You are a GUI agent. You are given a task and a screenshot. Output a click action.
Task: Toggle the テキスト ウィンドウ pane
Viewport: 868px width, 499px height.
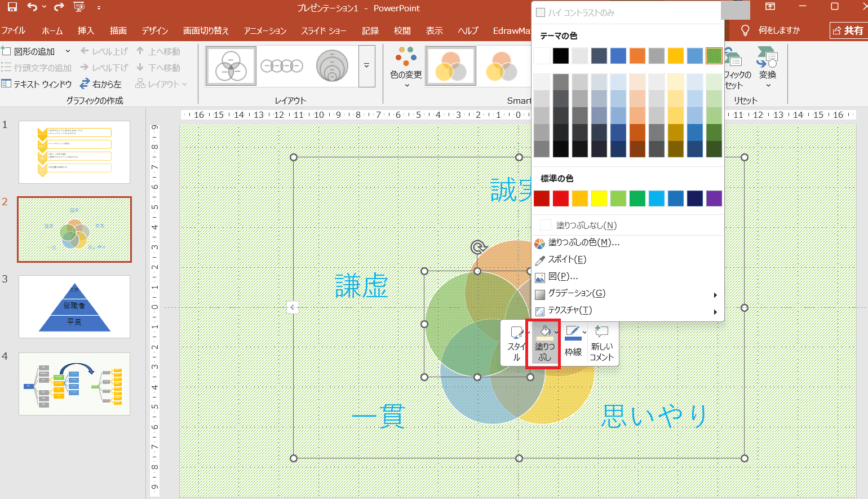click(x=37, y=84)
